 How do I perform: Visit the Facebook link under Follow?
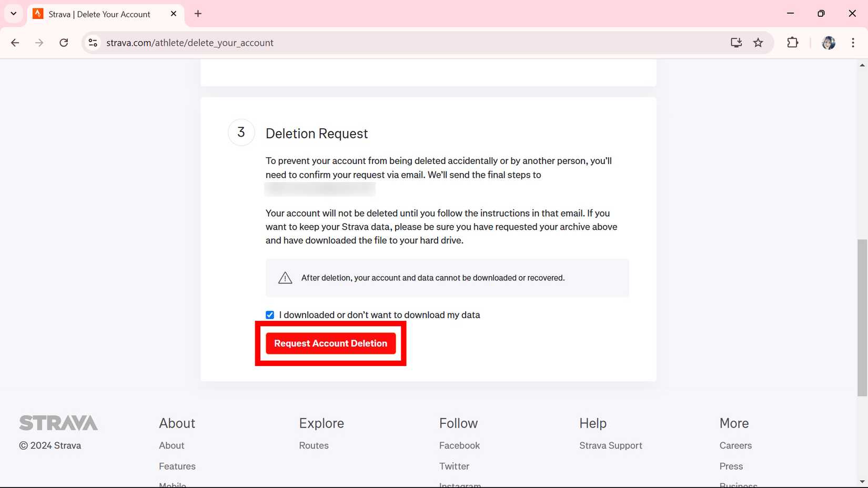459,445
